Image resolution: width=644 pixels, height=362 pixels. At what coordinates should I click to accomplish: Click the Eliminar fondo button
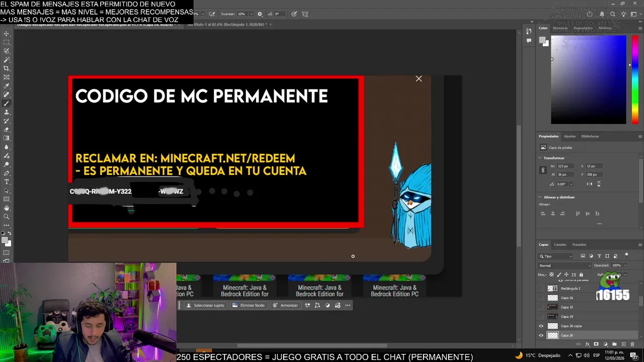[x=248, y=305]
